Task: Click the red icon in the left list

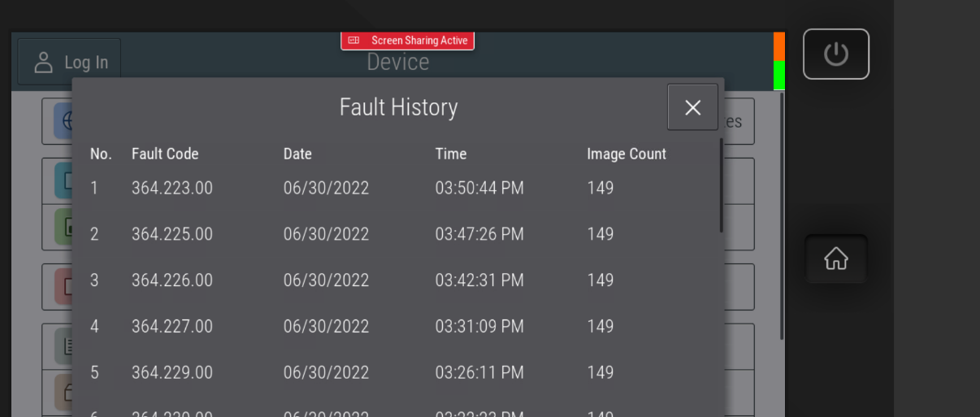Action: (x=63, y=286)
